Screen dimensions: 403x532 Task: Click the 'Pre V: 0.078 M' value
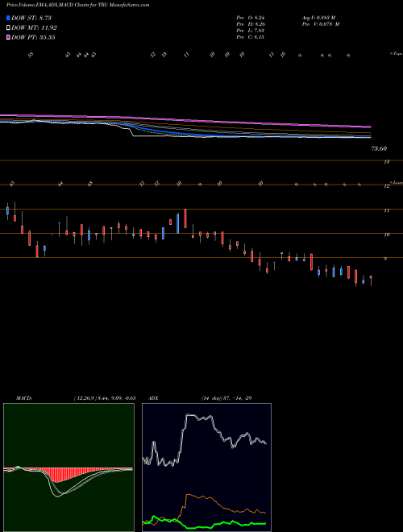(321, 24)
